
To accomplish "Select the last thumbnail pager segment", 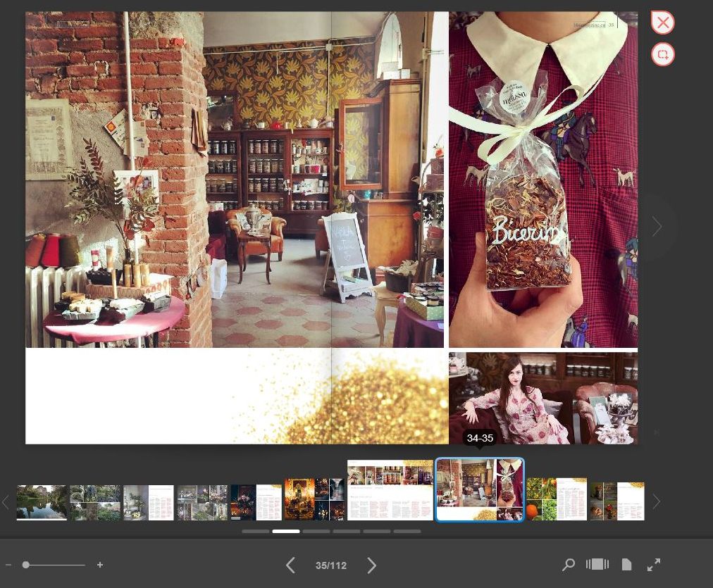I will [407, 531].
